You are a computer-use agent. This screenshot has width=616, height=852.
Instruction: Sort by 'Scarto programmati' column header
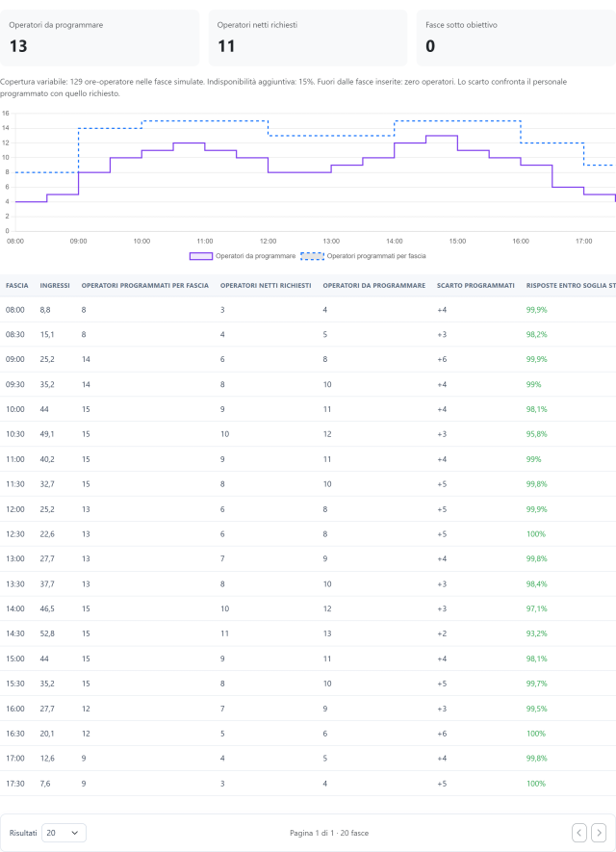[475, 285]
